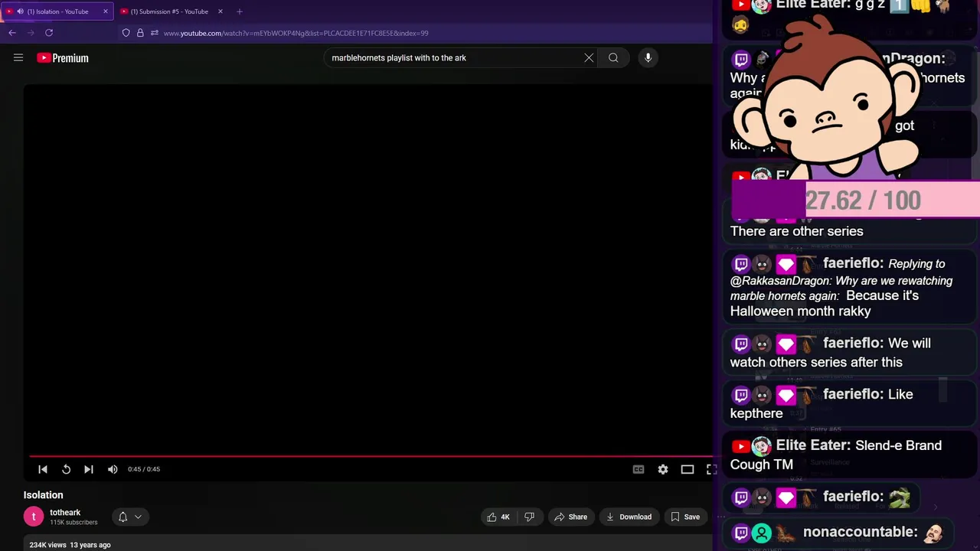The height and width of the screenshot is (551, 980).
Task: Toggle closed captions on the player
Action: click(639, 469)
